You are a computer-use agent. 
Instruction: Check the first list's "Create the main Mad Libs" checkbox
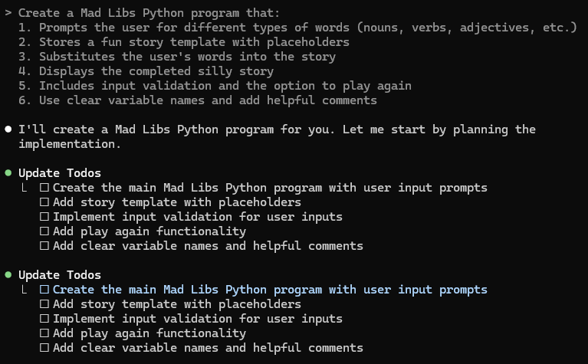coord(44,188)
